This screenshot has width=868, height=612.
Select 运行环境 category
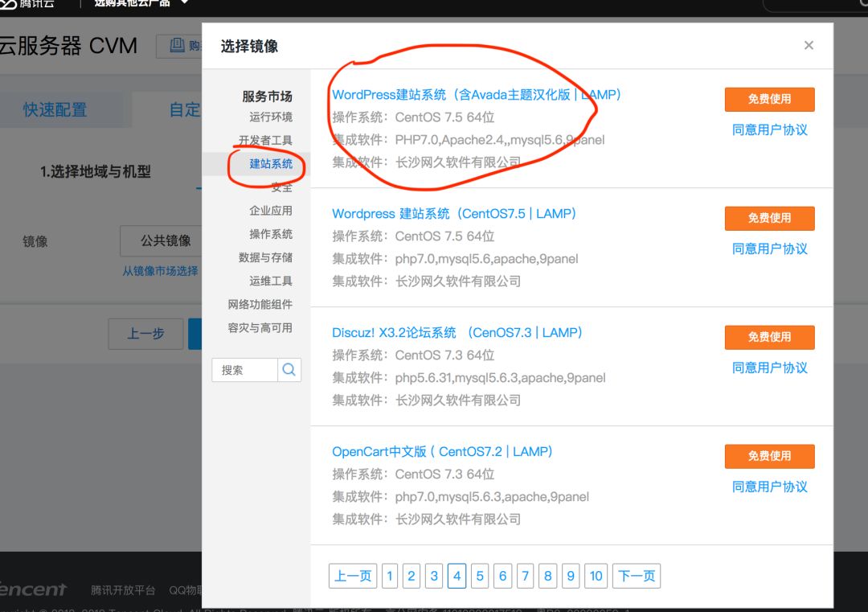click(x=271, y=117)
